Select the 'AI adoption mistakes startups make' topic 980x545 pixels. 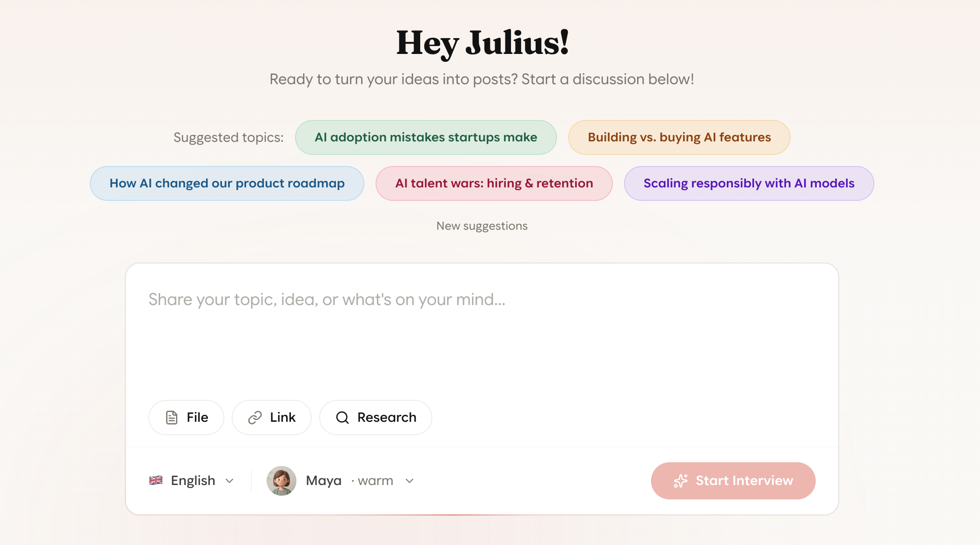(x=426, y=137)
